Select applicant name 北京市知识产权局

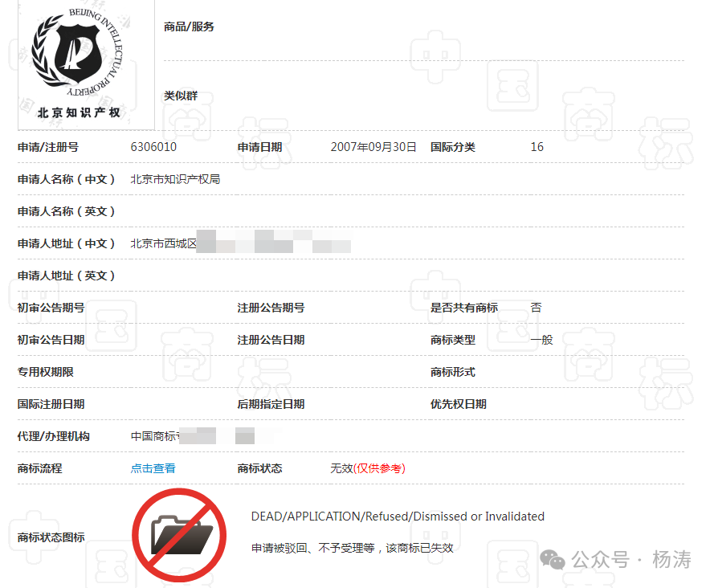click(175, 179)
